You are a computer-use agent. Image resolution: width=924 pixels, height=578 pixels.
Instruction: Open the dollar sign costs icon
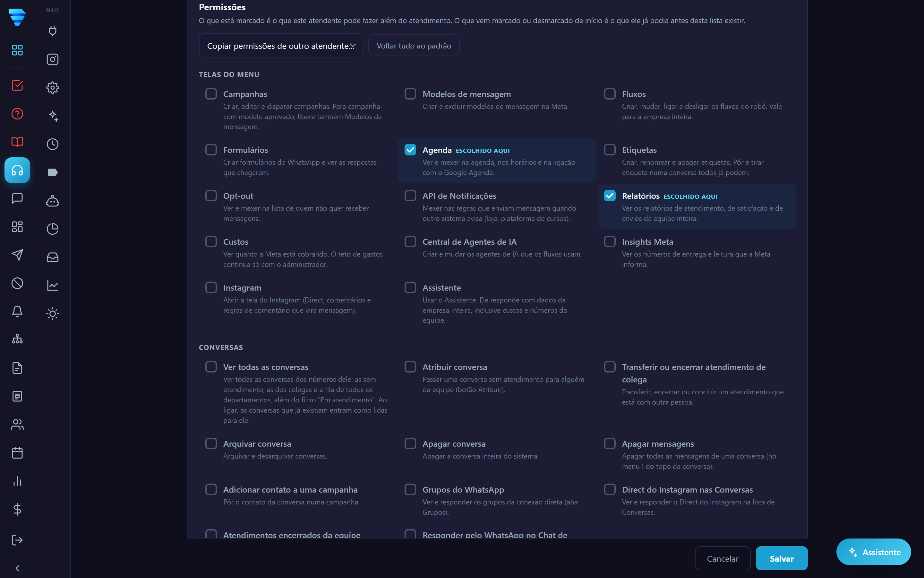click(x=17, y=509)
